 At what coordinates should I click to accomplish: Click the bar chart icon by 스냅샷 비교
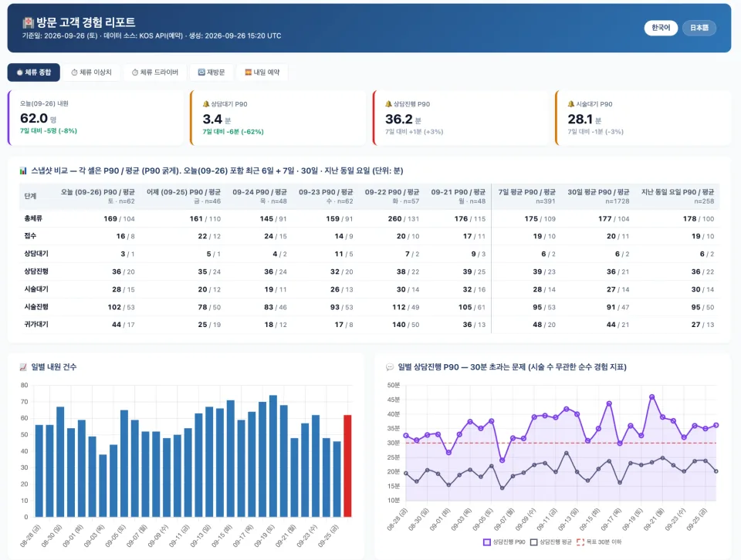point(23,170)
